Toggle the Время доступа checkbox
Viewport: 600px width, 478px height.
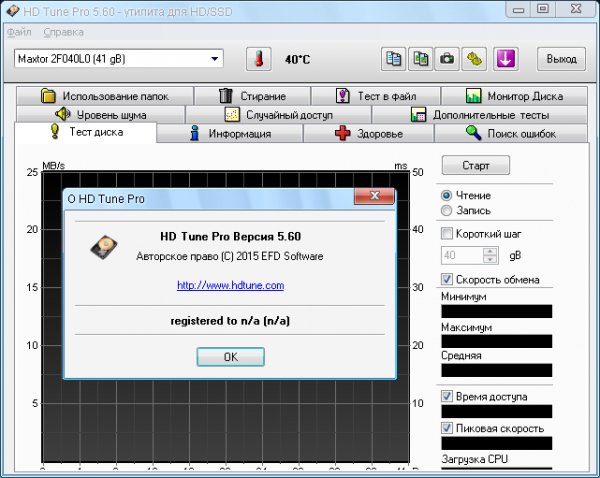447,396
